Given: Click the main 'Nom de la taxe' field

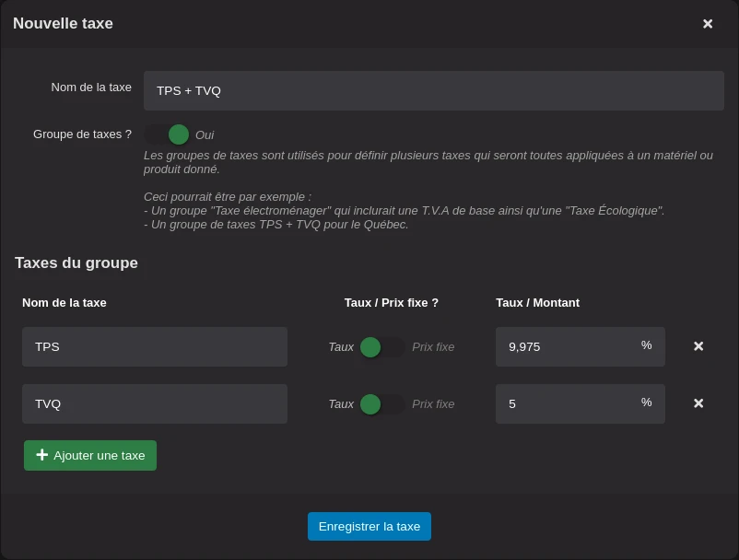Looking at the screenshot, I should pyautogui.click(x=433, y=90).
